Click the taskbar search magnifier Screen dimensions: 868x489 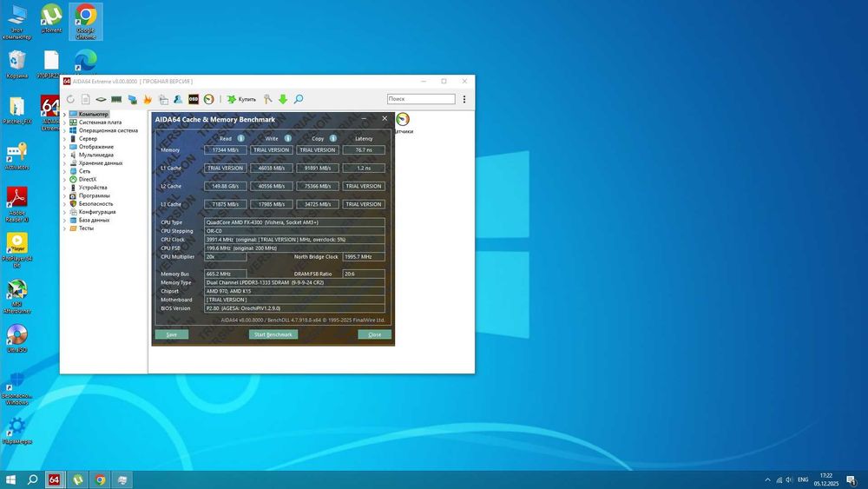[x=33, y=479]
